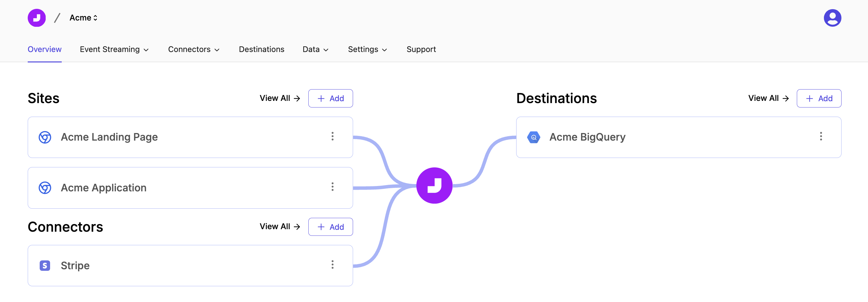
Task: Add a new Destination
Action: point(819,99)
